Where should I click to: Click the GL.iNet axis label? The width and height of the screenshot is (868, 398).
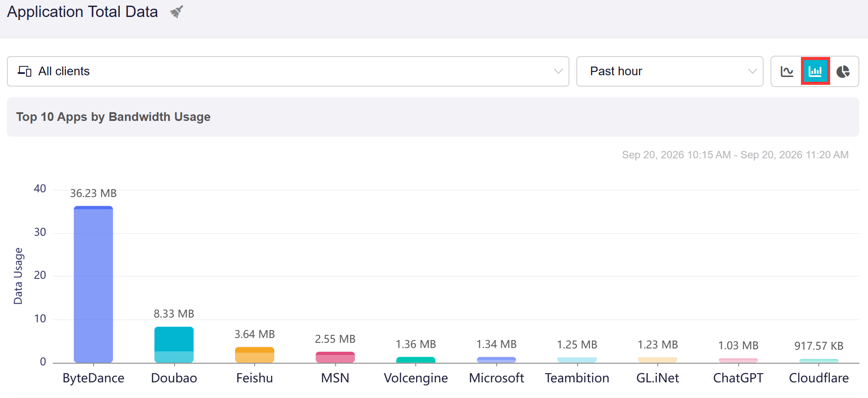click(658, 378)
